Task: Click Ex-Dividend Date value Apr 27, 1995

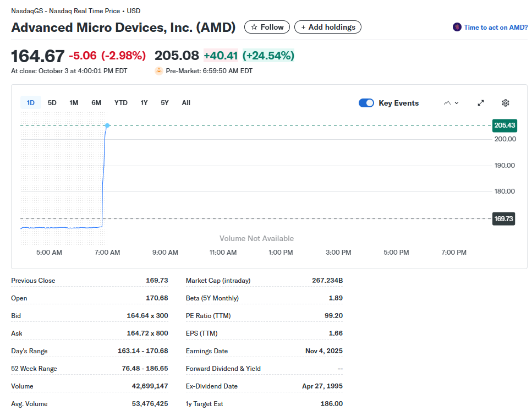Action: (x=322, y=386)
